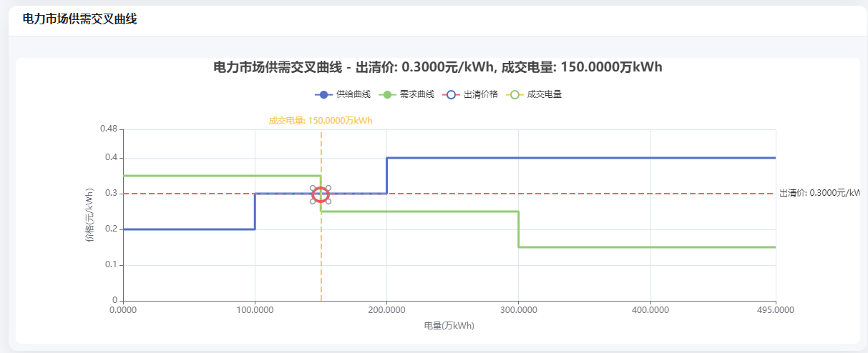Image resolution: width=868 pixels, height=353 pixels.
Task: Click the red intersection circle marker
Action: pyautogui.click(x=321, y=194)
